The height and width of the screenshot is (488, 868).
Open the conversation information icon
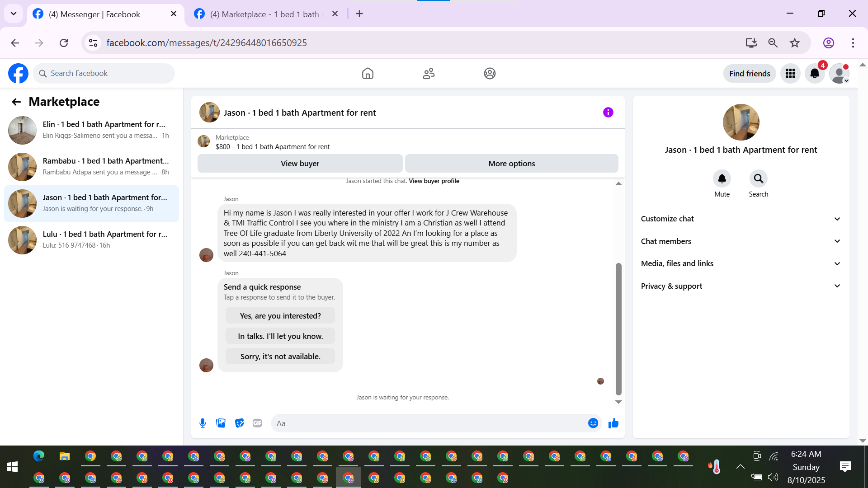608,113
